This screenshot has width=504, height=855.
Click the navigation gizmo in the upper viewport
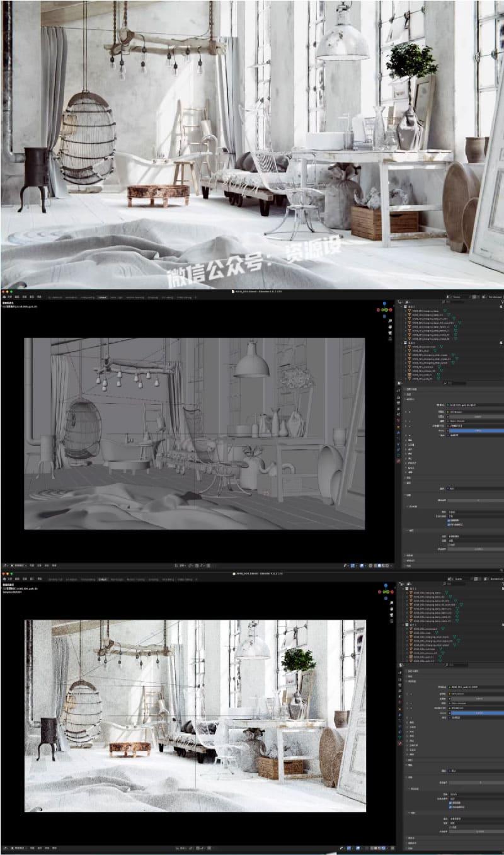point(384,310)
